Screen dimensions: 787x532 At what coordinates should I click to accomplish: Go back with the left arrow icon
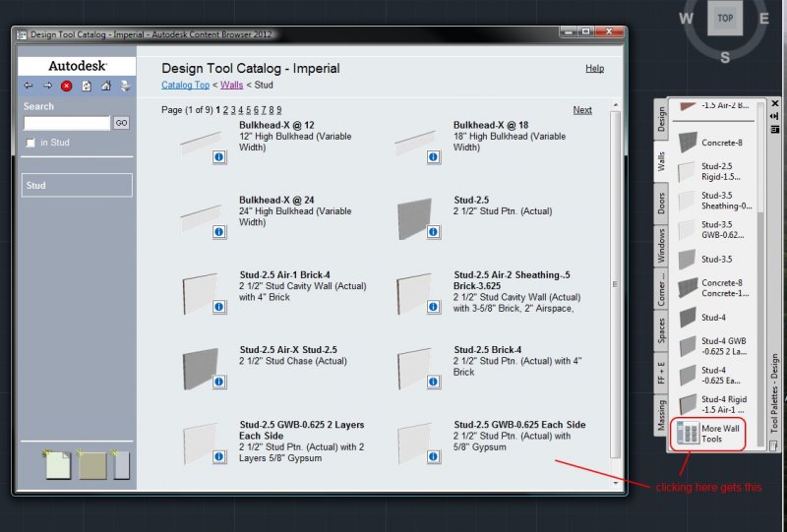(29, 86)
